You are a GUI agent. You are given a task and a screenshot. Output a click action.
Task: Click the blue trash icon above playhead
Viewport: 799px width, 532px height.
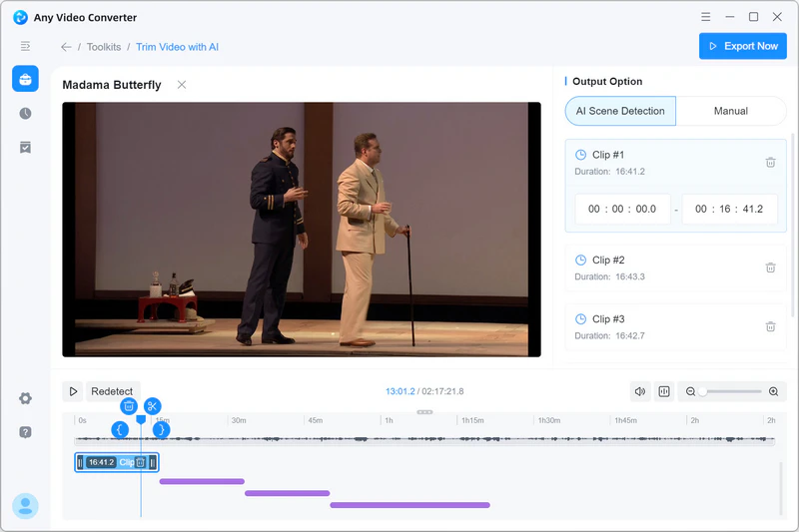coord(129,406)
